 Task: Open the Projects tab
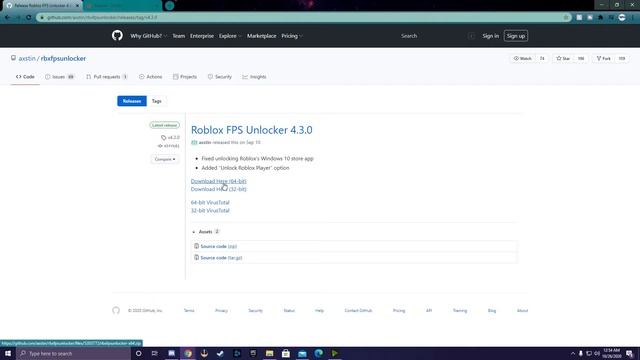(184, 77)
